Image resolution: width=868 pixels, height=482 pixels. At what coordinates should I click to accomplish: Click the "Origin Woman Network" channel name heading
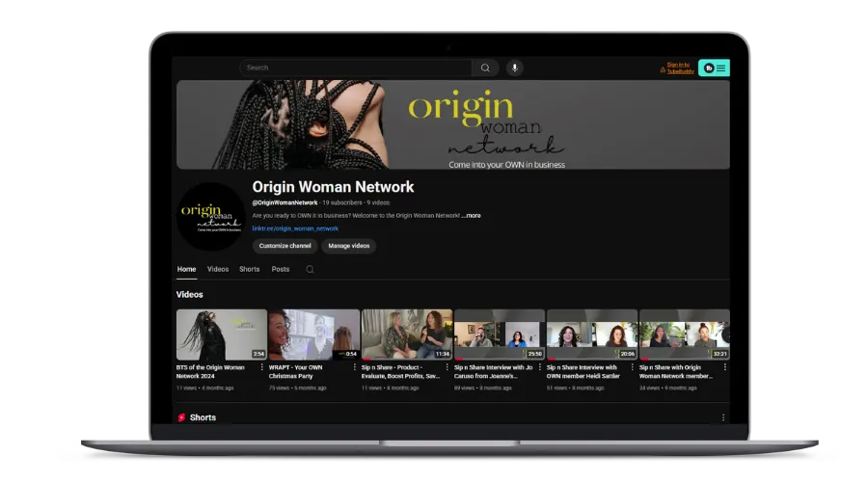tap(333, 187)
